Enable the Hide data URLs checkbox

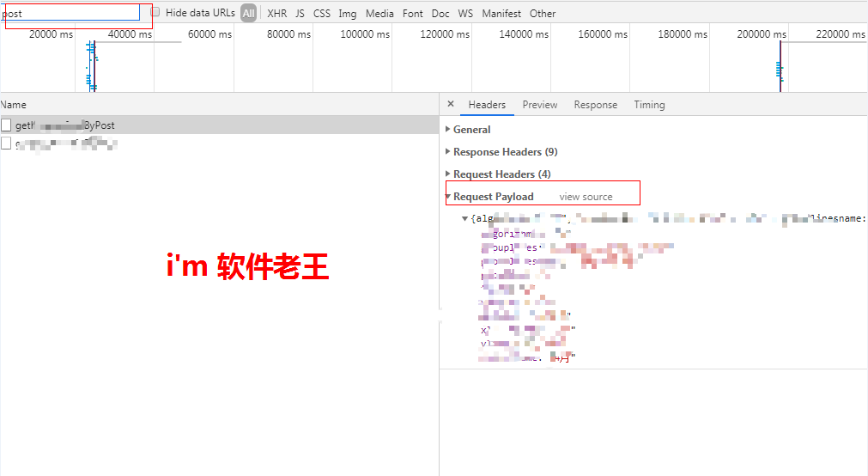coord(155,12)
